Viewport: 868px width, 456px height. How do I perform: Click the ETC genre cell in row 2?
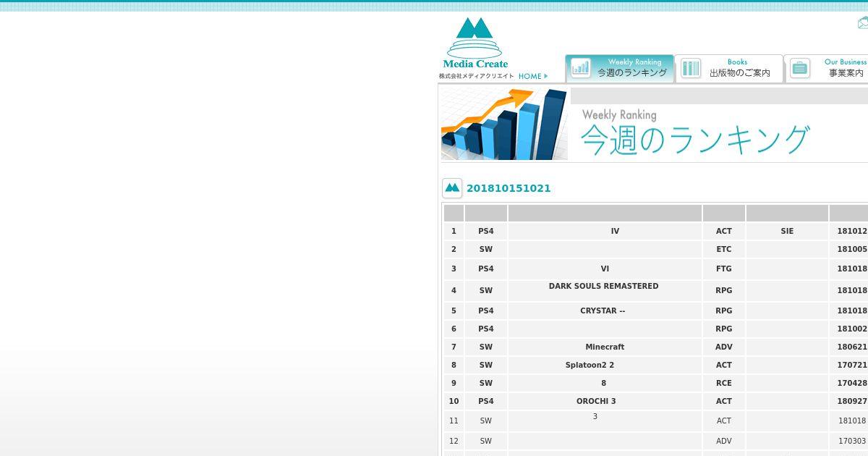tap(724, 249)
